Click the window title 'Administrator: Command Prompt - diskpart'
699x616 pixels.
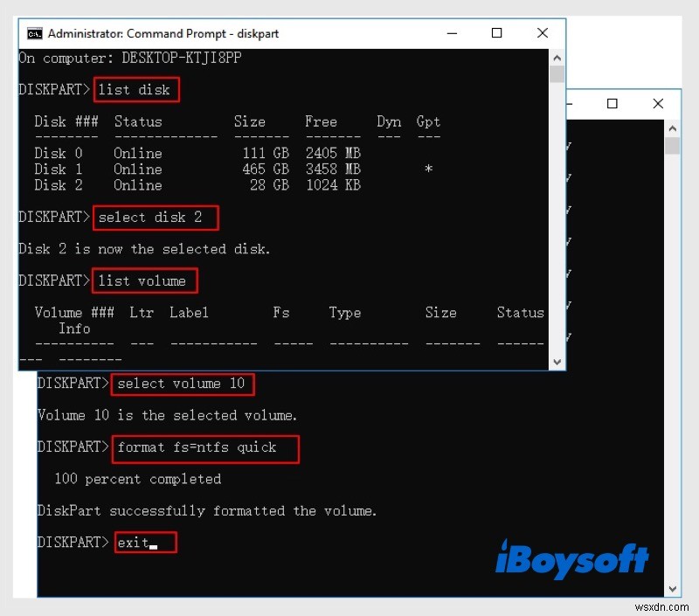(x=163, y=33)
